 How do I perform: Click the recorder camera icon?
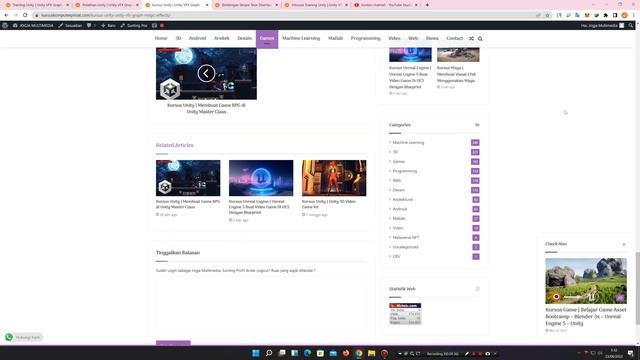coord(488,353)
